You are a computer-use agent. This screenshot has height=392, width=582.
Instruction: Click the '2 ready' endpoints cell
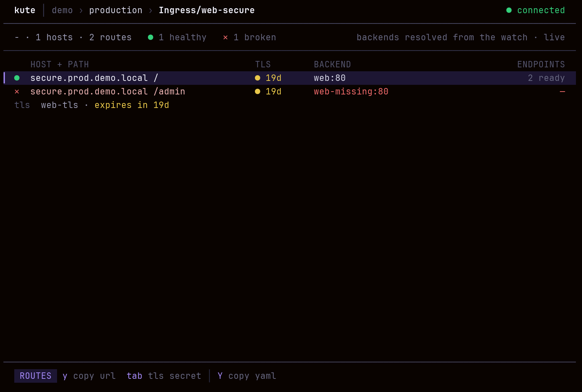(546, 78)
